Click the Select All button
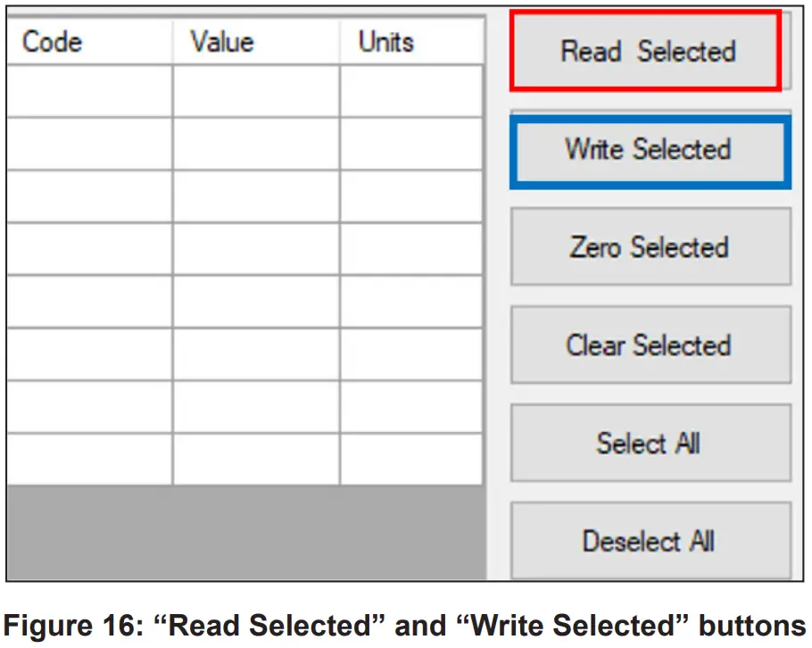The width and height of the screenshot is (812, 648). [x=650, y=443]
